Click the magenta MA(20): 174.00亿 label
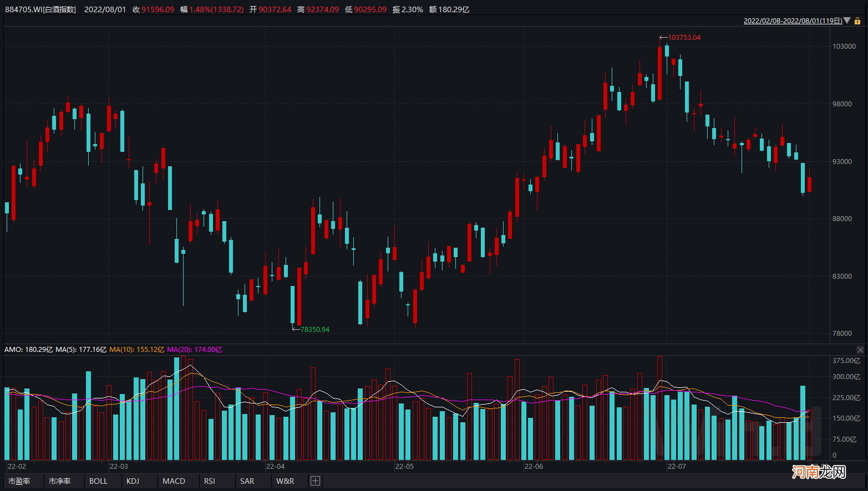The height and width of the screenshot is (491, 868). click(194, 350)
